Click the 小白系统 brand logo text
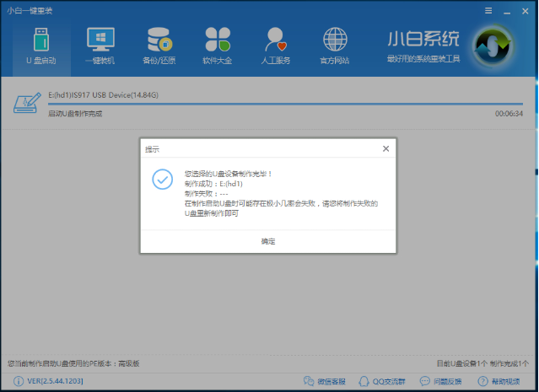539x392 pixels. coord(423,40)
